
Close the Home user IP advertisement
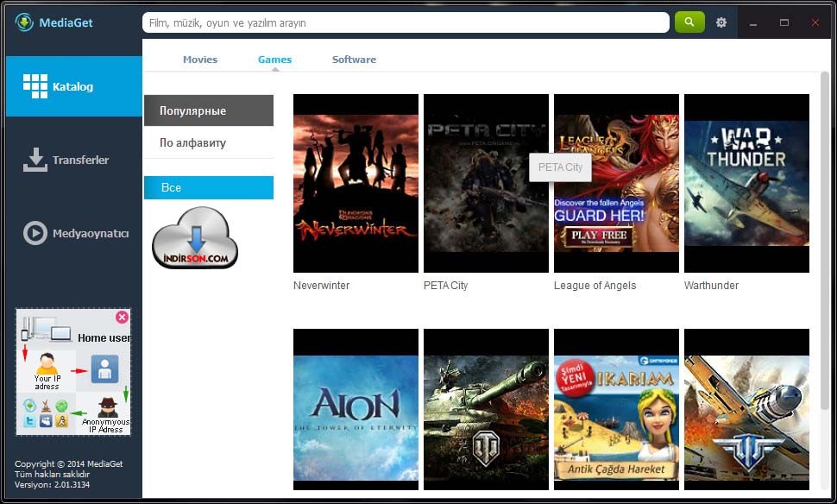tap(122, 317)
